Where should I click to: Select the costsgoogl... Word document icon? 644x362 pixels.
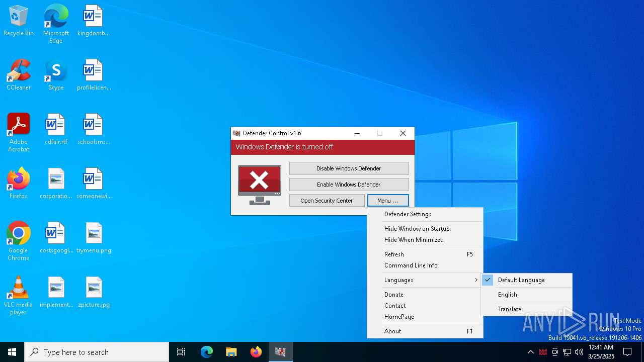pos(56,238)
